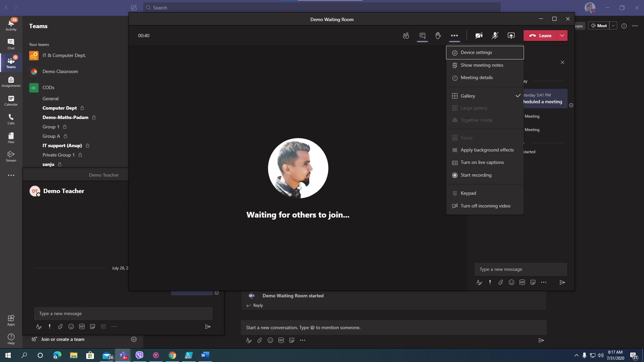Insert a GIF in the chat message

pyautogui.click(x=522, y=282)
